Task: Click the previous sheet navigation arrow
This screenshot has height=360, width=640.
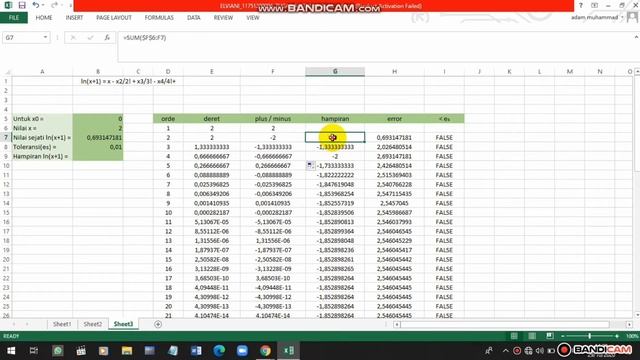Action: pos(14,324)
